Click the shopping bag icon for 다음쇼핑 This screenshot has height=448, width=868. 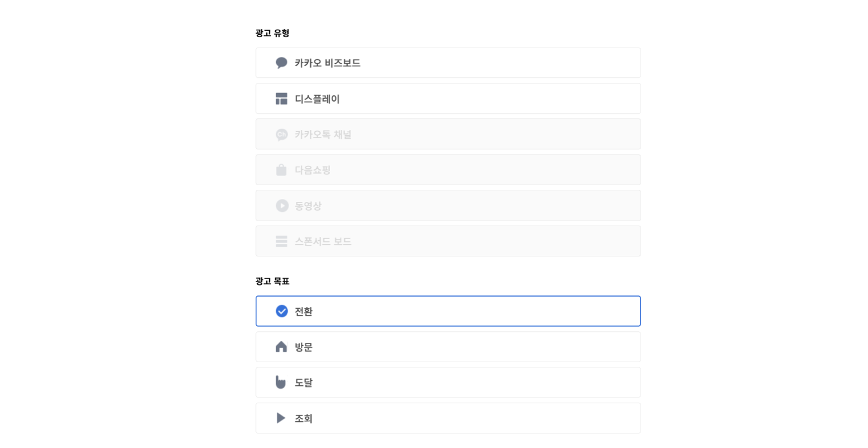tap(281, 169)
